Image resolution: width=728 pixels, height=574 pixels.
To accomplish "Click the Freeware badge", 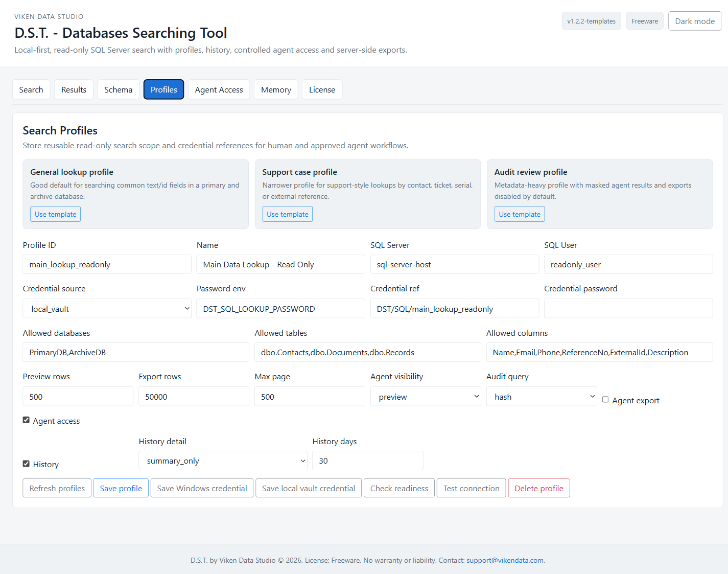I will tap(645, 21).
